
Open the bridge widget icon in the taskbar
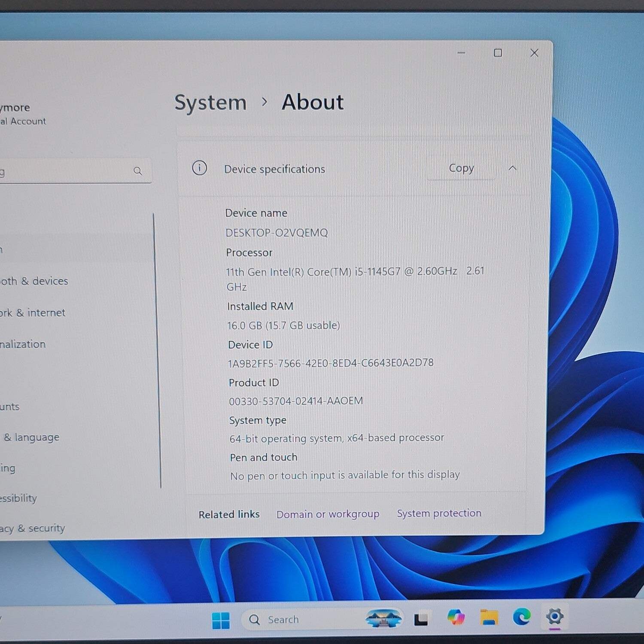383,618
